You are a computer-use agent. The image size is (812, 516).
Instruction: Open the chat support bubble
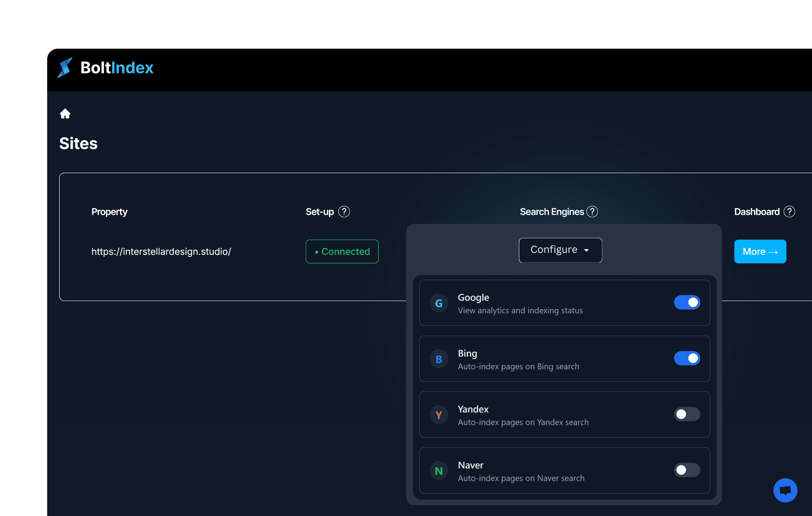[x=785, y=490]
